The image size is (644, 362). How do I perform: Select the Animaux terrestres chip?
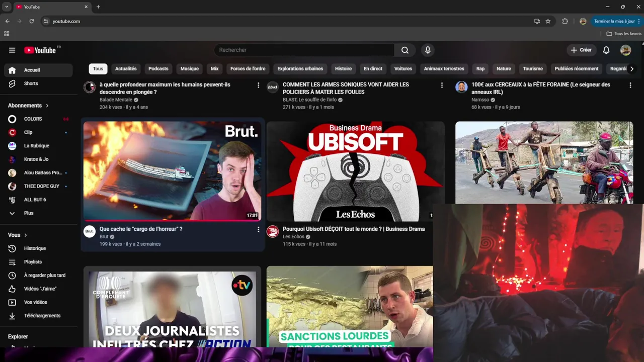[x=444, y=69]
